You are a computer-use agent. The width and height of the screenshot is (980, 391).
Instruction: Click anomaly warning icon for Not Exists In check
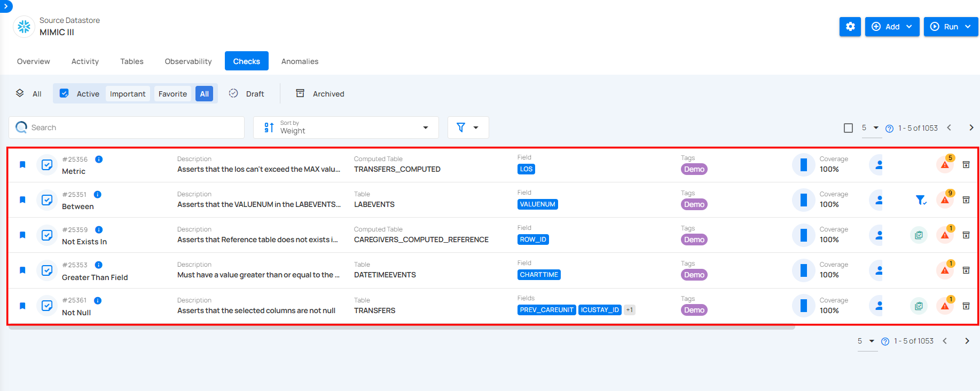(x=945, y=235)
